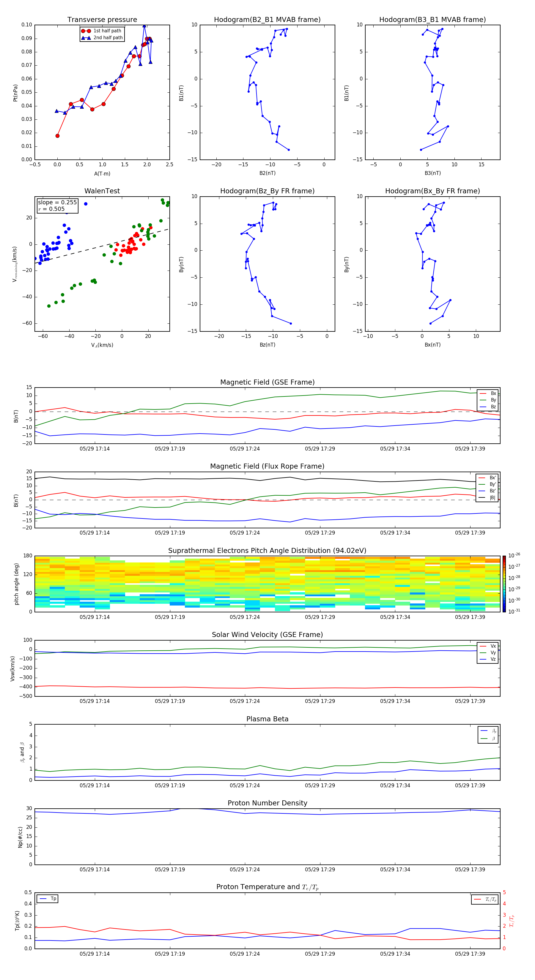This screenshot has height=980, width=535.
Task: Click the pitch angle color scale bar
Action: 504,584
